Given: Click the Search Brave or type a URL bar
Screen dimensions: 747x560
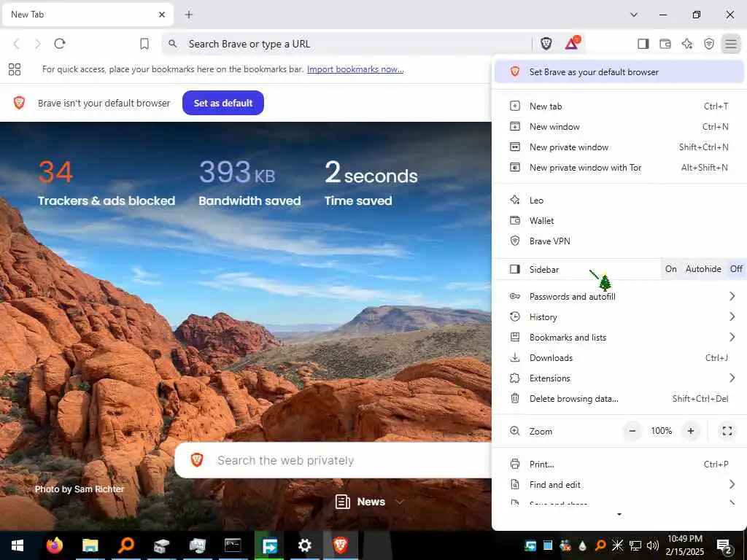Looking at the screenshot, I should point(347,44).
